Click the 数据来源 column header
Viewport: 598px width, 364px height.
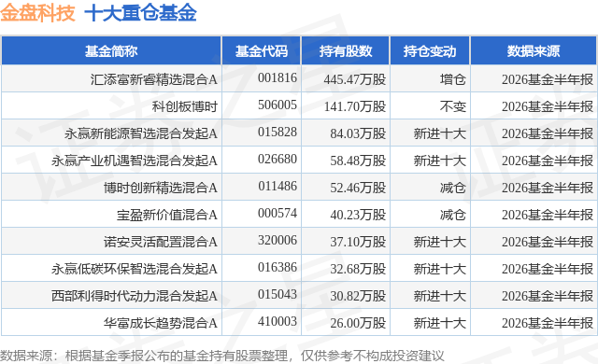pyautogui.click(x=534, y=51)
